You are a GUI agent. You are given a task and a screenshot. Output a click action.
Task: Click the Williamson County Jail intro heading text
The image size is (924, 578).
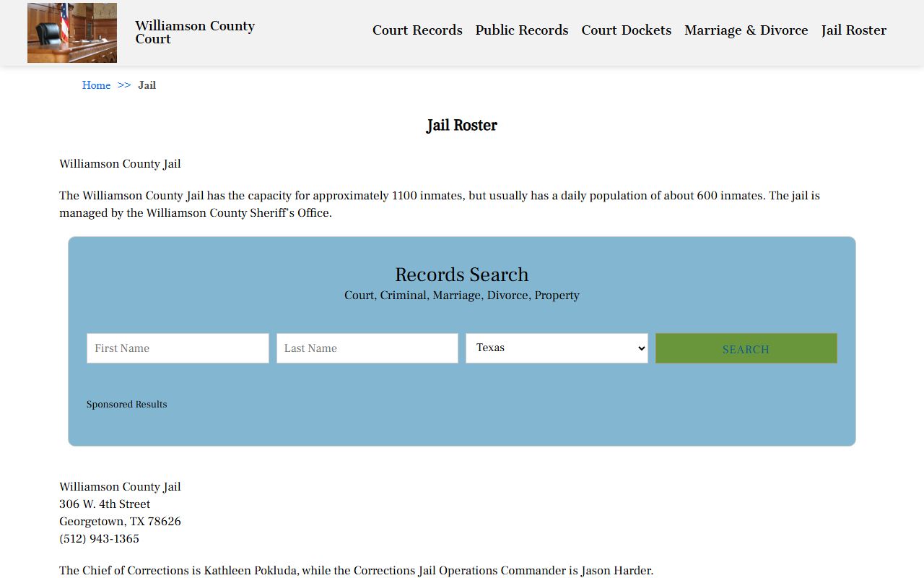pos(120,164)
